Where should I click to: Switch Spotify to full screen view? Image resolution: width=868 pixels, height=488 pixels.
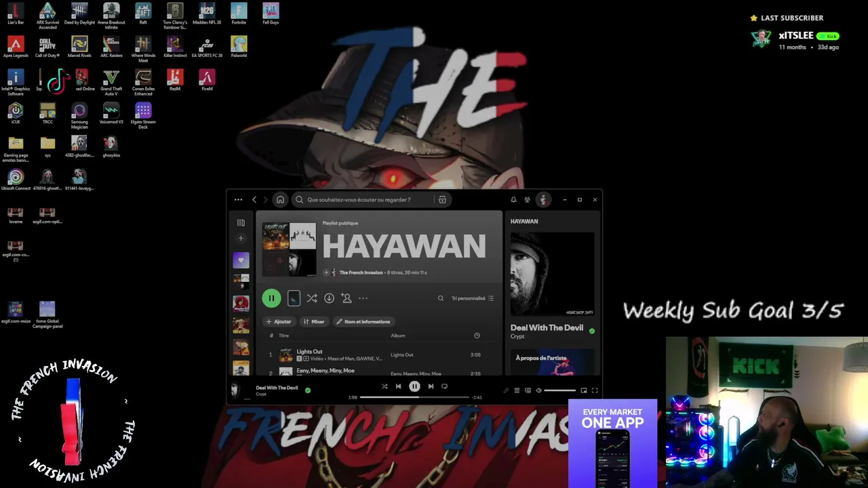(595, 390)
